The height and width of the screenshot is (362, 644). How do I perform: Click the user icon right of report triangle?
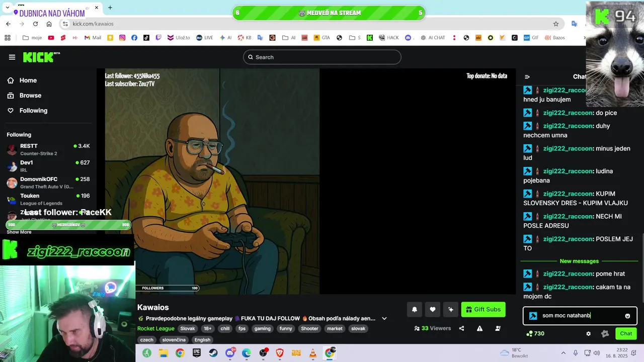[x=498, y=328]
